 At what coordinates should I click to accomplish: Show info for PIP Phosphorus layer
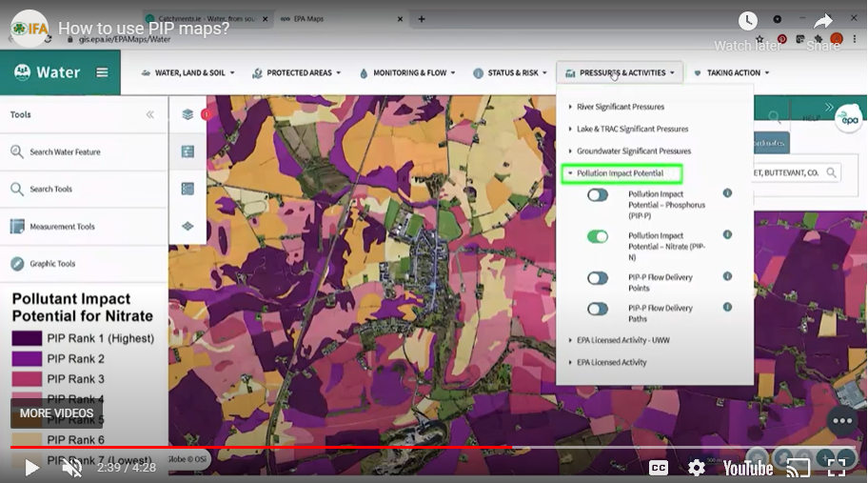[727, 193]
